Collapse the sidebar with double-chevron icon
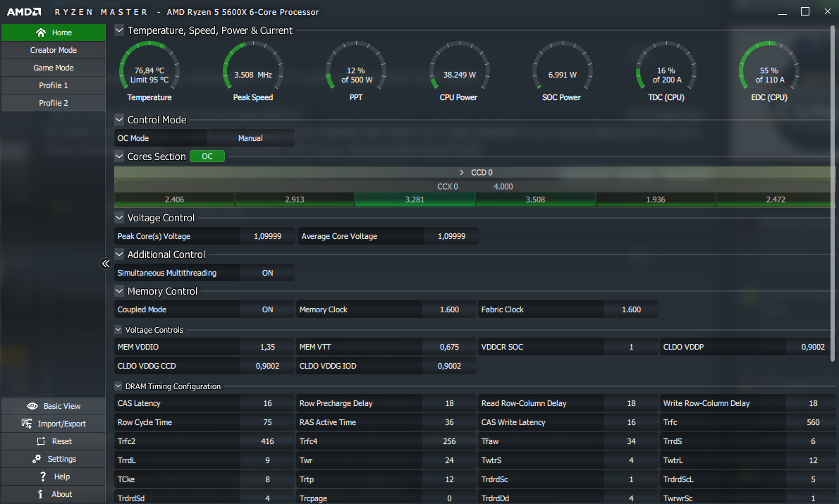This screenshot has height=504, width=839. tap(106, 263)
